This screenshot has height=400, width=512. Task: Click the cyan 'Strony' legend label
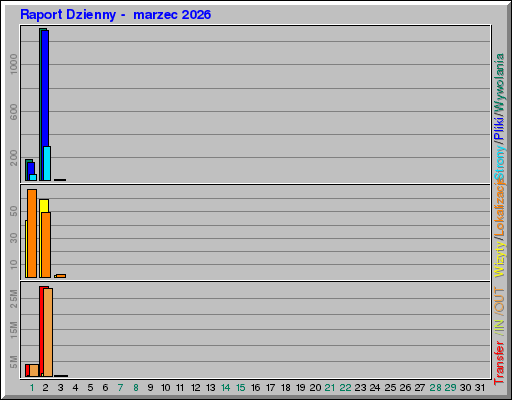[x=499, y=163]
